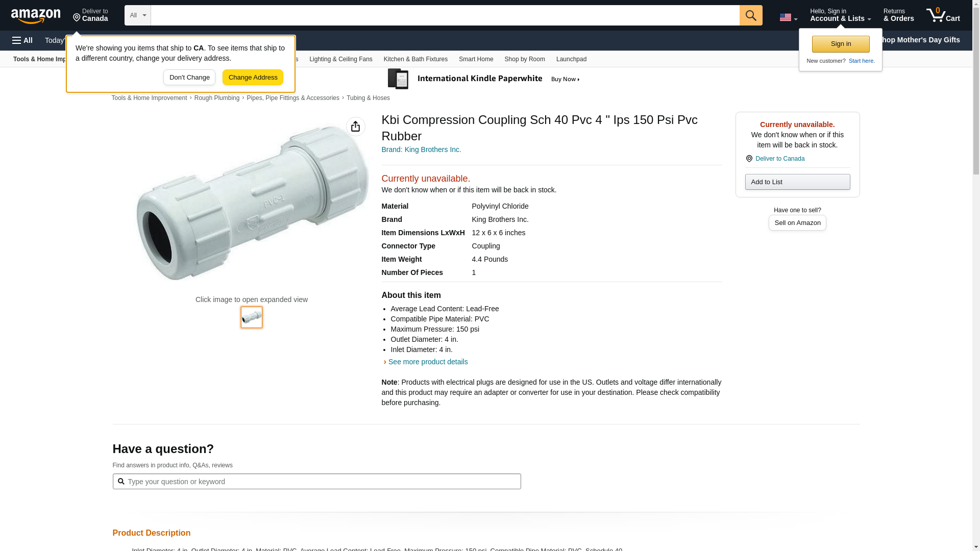Screen dimensions: 980x551
Task: Click the Change Address button
Action: 253,78
